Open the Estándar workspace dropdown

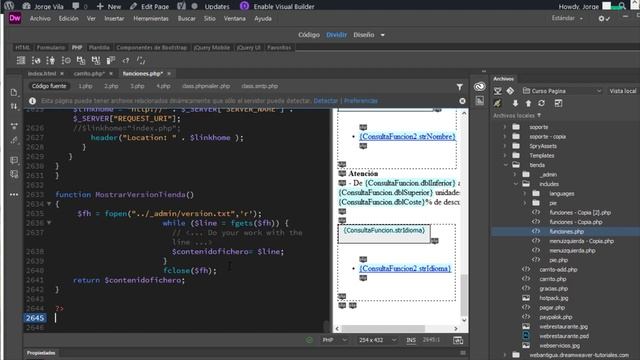pyautogui.click(x=567, y=18)
